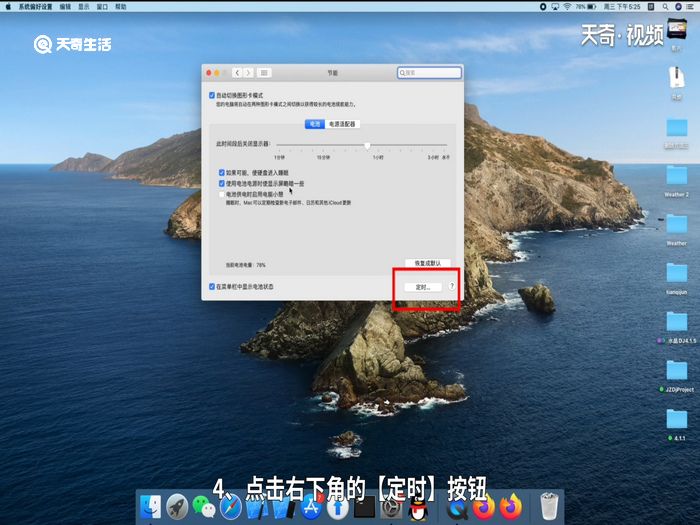Open Trash in the dock
Image resolution: width=700 pixels, height=525 pixels.
549,506
